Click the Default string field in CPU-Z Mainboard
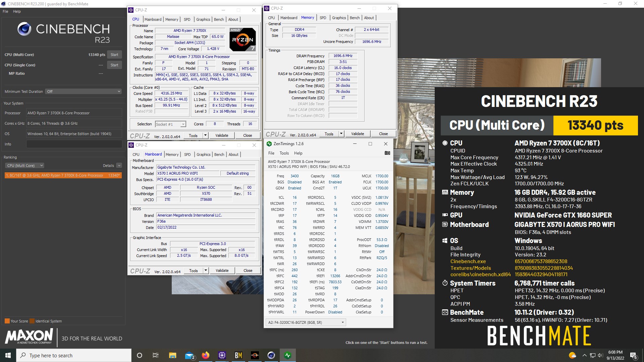Viewport: 644px width, 362px height. [237, 173]
